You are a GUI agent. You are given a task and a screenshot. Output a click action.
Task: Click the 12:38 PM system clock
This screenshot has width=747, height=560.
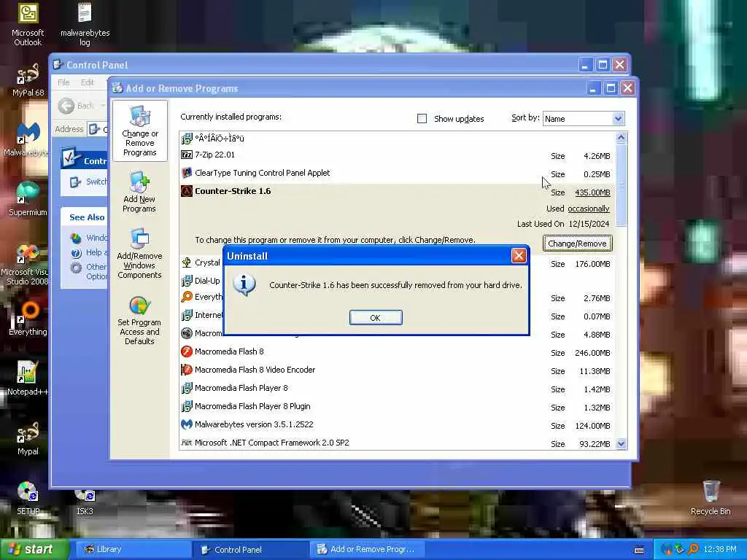(x=719, y=550)
